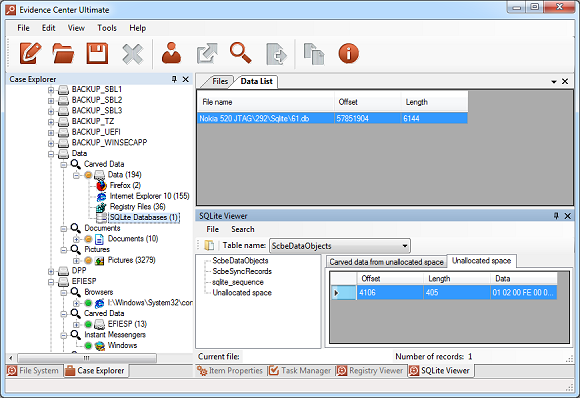
Task: Select the Carved data from unallocated space tab
Action: pos(386,262)
